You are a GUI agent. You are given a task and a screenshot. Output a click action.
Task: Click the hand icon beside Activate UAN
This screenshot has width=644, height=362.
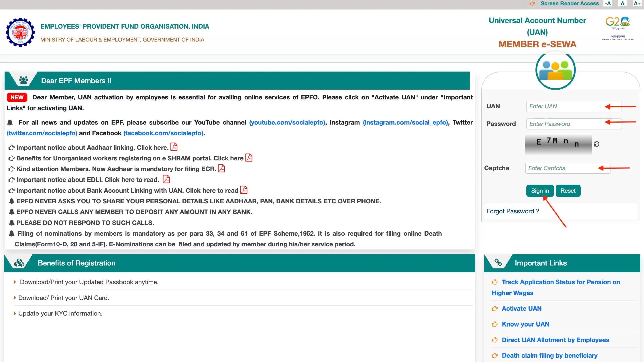click(495, 309)
